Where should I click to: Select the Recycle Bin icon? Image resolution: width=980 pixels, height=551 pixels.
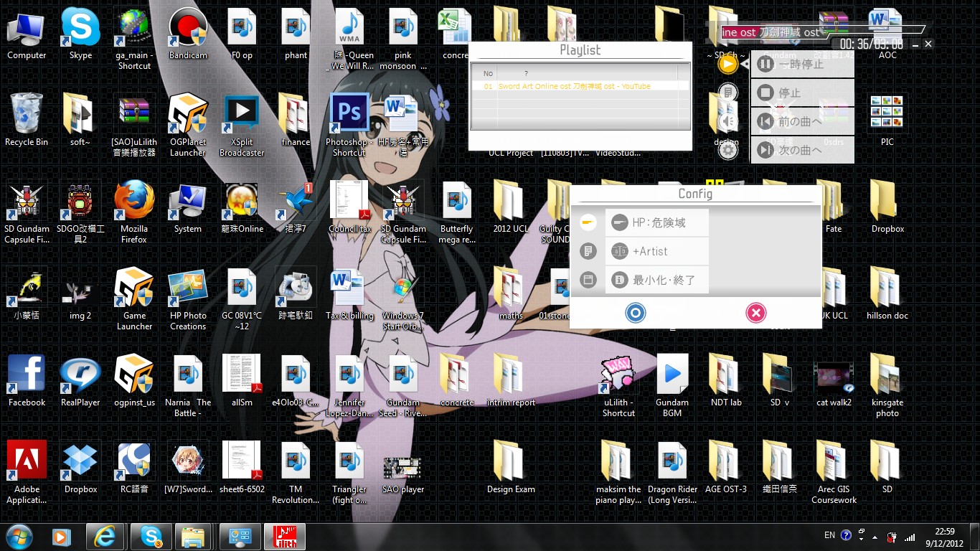point(27,121)
